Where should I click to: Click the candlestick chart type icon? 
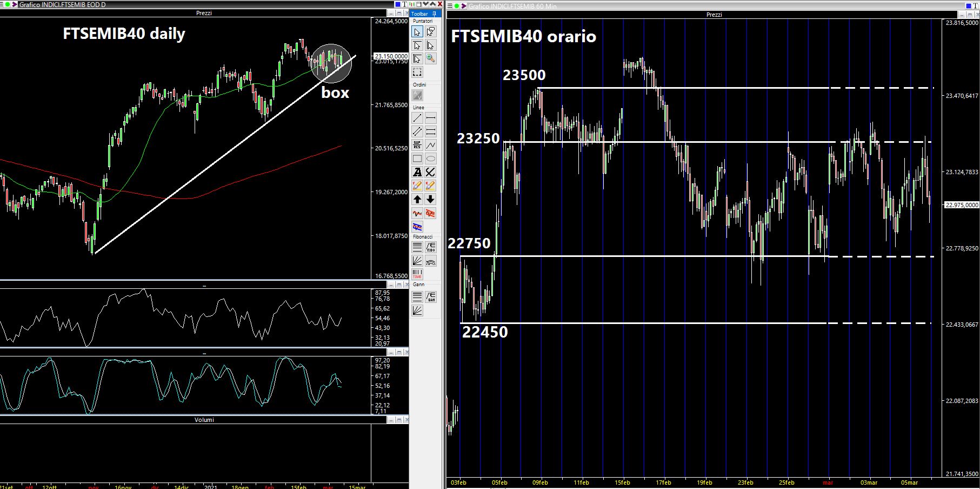click(x=412, y=4)
